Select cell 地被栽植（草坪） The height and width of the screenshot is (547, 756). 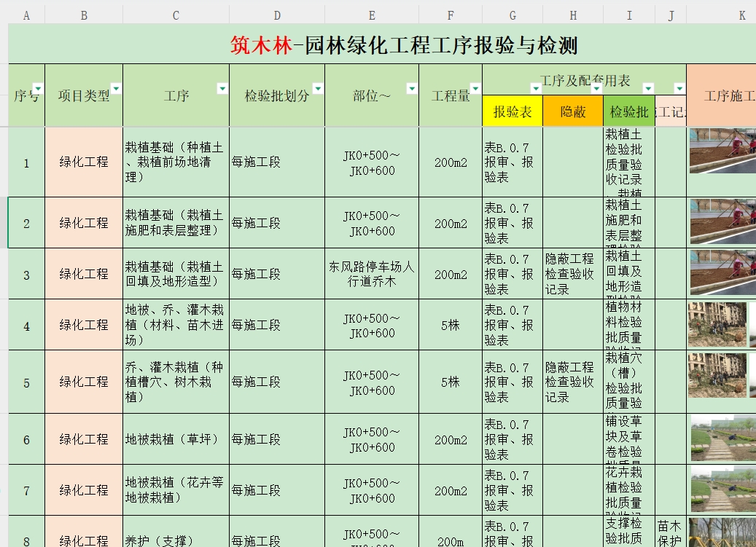point(176,438)
